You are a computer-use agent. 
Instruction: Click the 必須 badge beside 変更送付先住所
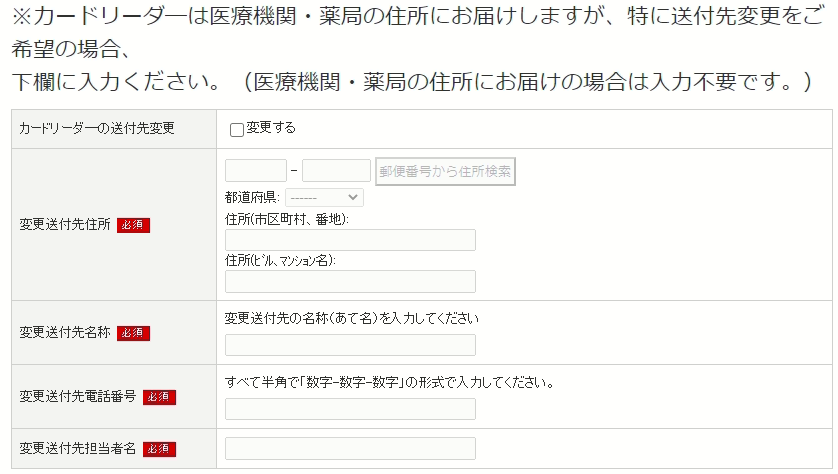pyautogui.click(x=133, y=225)
